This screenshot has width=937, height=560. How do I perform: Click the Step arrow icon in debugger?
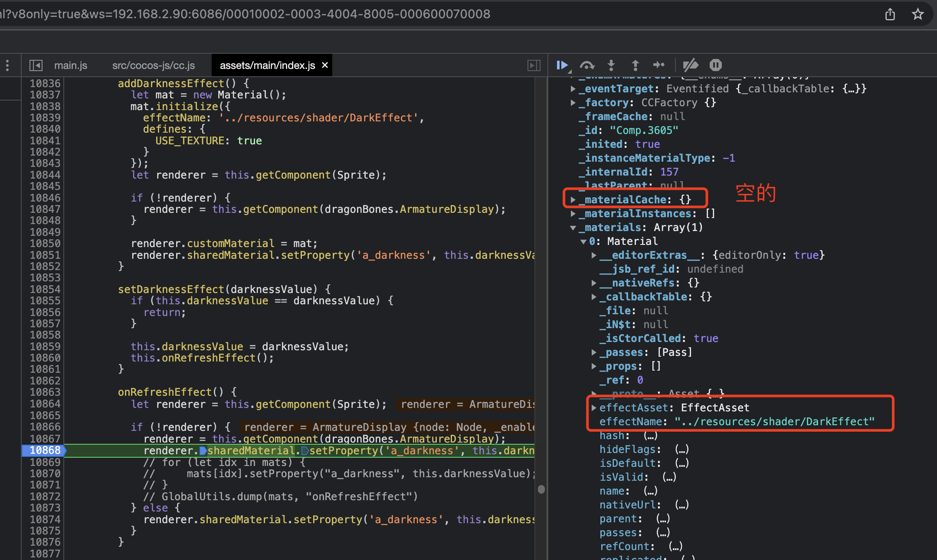point(659,65)
